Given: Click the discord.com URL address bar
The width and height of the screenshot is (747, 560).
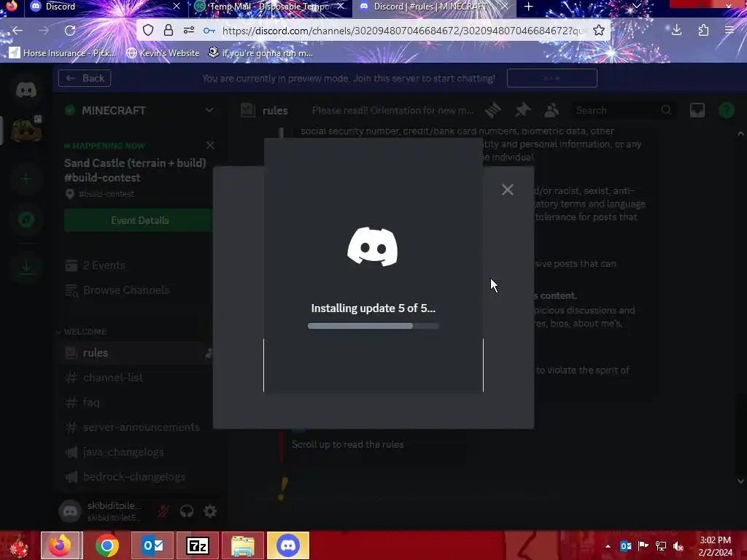Looking at the screenshot, I should (403, 31).
